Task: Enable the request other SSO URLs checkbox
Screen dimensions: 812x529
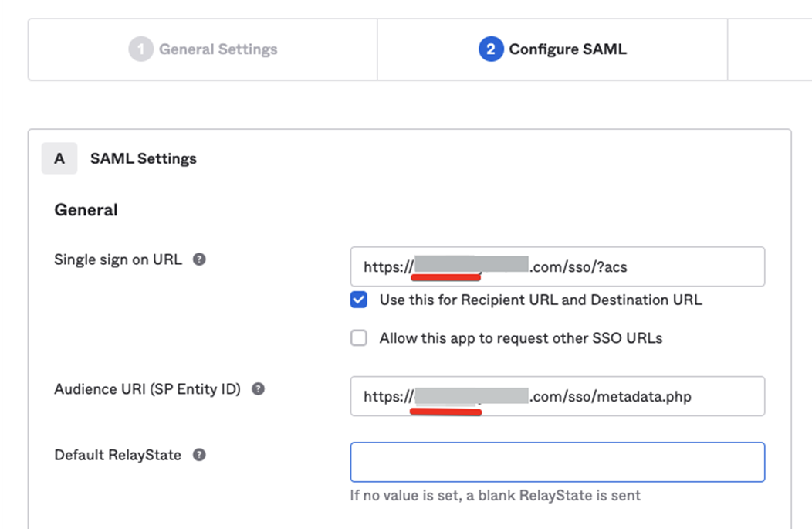Action: 359,338
